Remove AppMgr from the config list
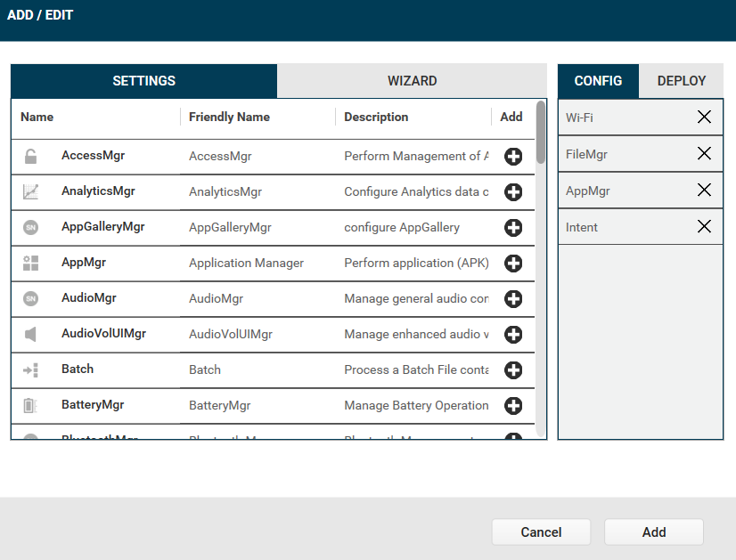 click(x=704, y=190)
